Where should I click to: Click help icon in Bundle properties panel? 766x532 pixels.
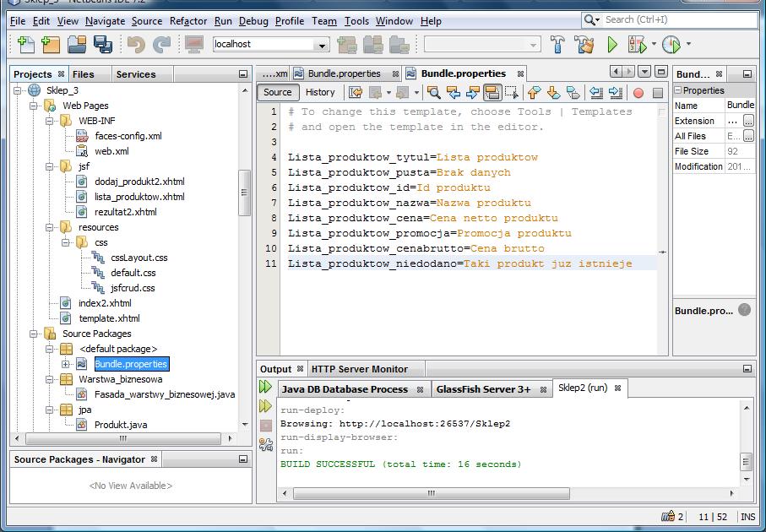coord(744,310)
